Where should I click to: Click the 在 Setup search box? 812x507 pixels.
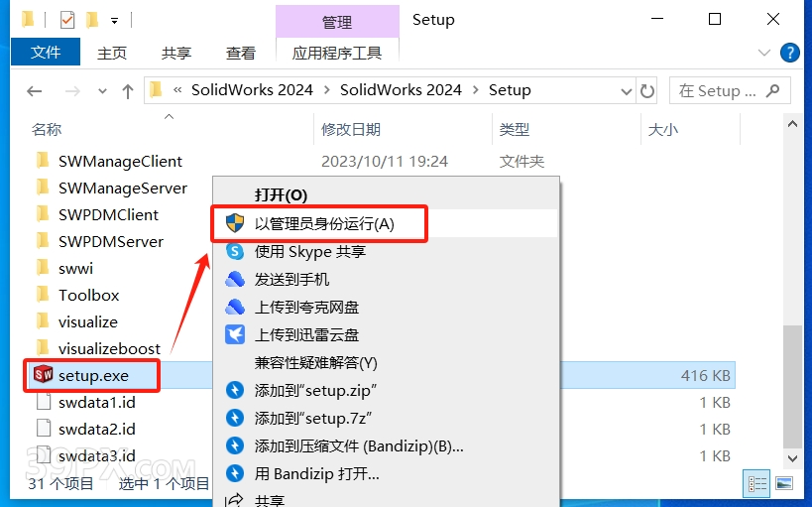pos(729,91)
